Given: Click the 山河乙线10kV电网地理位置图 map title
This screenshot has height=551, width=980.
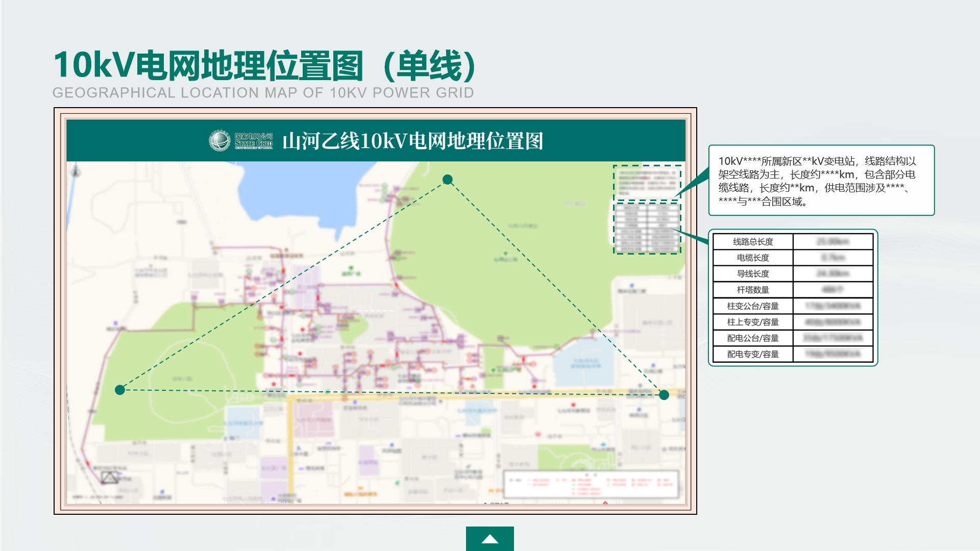Looking at the screenshot, I should 412,141.
